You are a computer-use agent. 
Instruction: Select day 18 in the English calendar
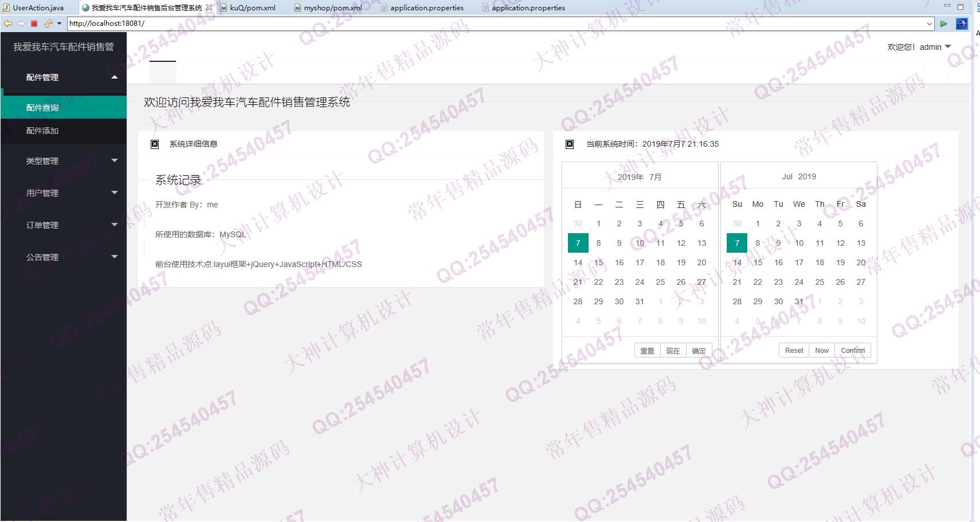(x=820, y=262)
